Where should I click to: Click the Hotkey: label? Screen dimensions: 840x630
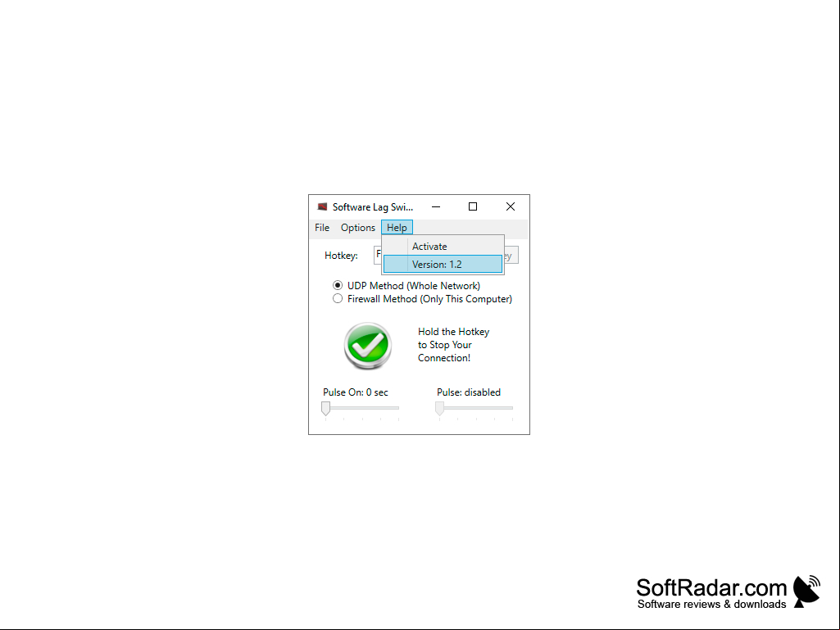tap(341, 256)
